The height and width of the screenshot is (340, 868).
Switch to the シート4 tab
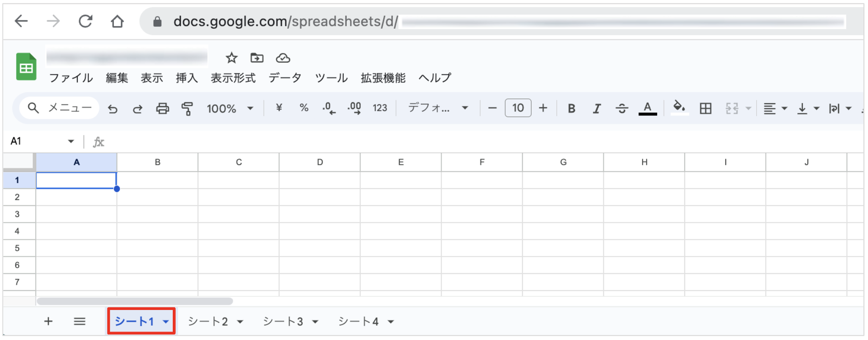pos(358,321)
